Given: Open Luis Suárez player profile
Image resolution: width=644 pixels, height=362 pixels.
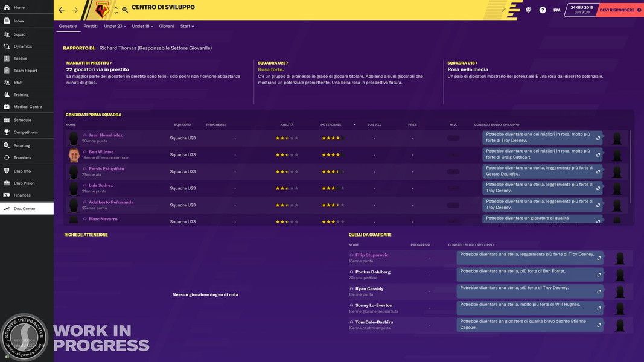Looking at the screenshot, I should [x=101, y=185].
